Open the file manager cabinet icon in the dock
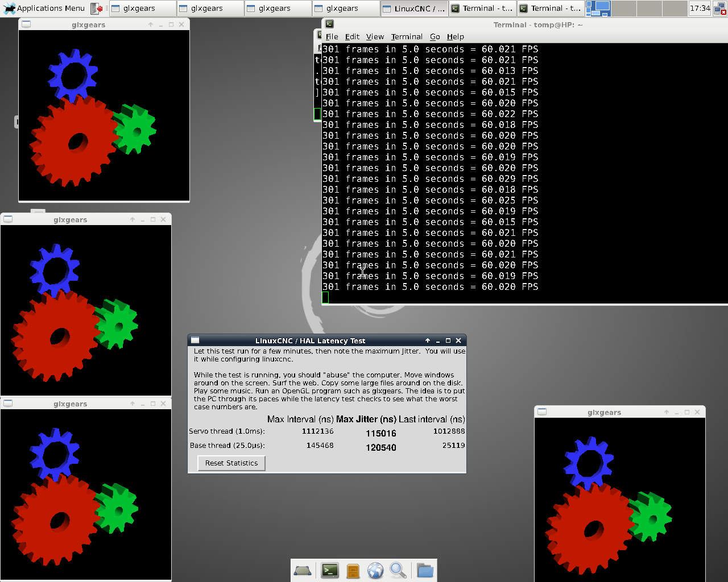The image size is (728, 582). point(353,570)
